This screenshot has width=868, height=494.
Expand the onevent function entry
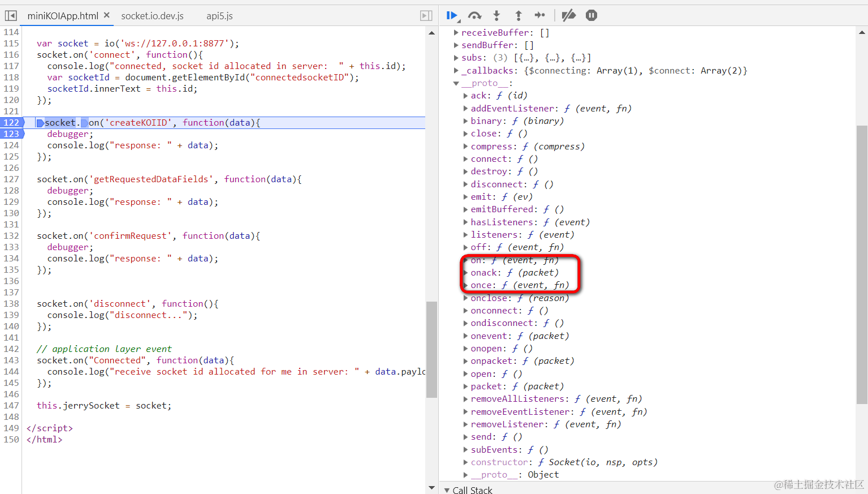pos(465,336)
